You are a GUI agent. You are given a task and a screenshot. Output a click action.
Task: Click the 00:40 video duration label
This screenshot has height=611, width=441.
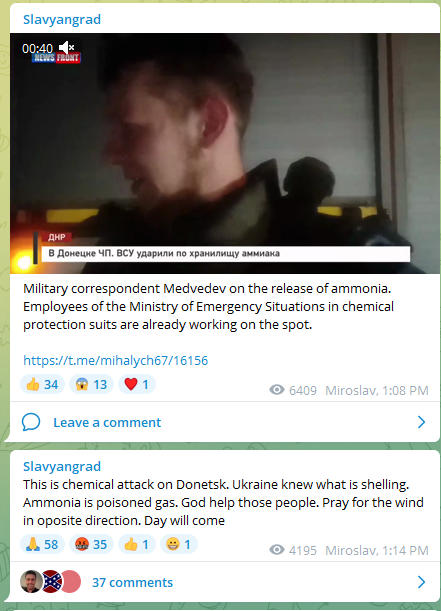(x=37, y=48)
